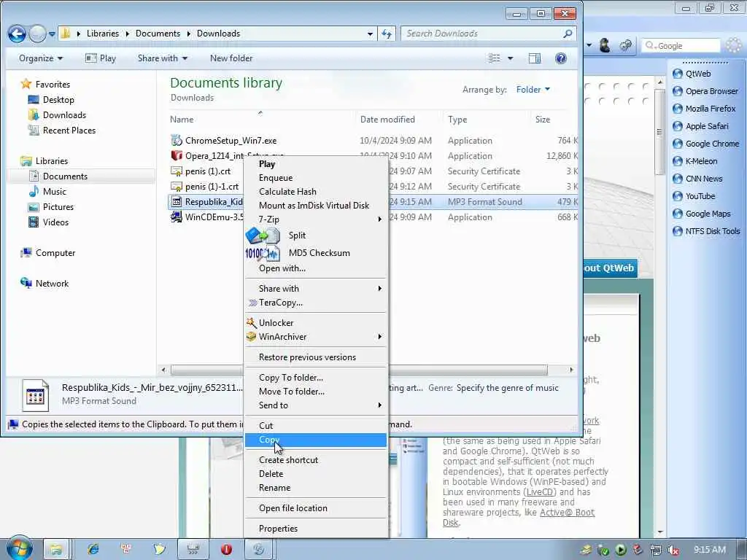Viewport: 747px width, 560px height.
Task: Click the muted volume tray icon
Action: (x=673, y=550)
